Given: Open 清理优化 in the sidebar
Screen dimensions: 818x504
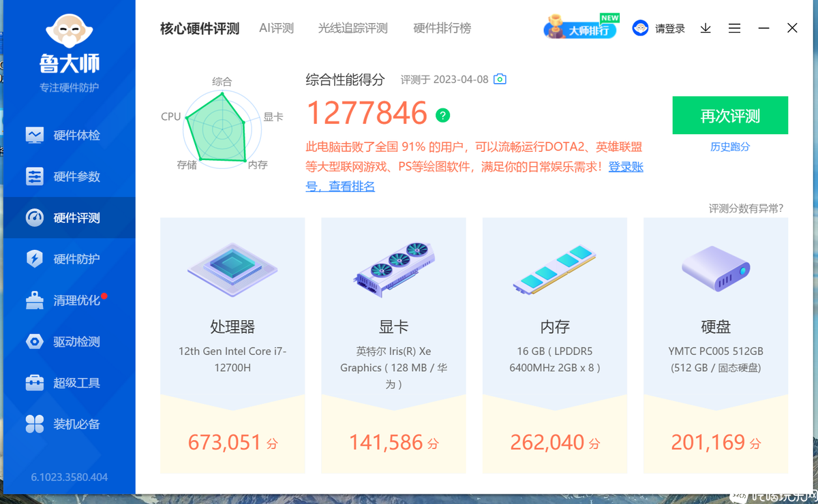Looking at the screenshot, I should (70, 300).
